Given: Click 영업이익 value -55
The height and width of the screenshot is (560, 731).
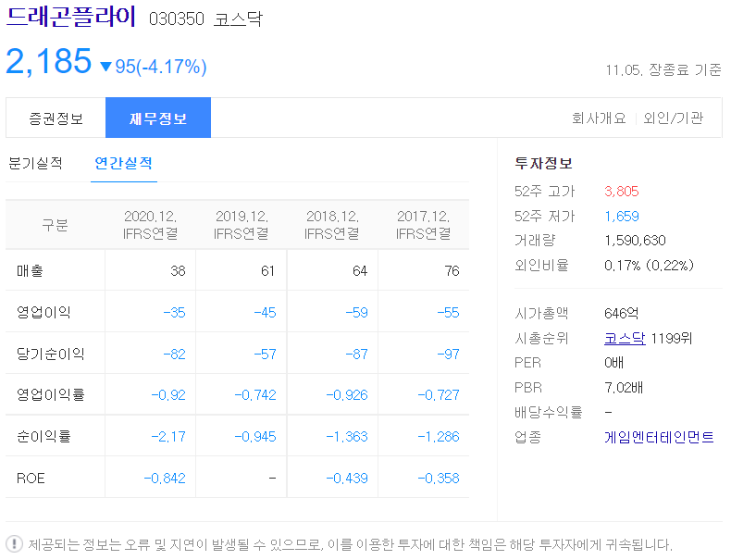Looking at the screenshot, I should 448,312.
